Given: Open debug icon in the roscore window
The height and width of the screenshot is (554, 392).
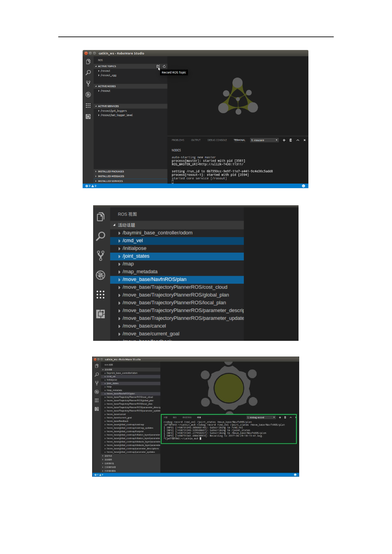Looking at the screenshot, I should (88, 94).
